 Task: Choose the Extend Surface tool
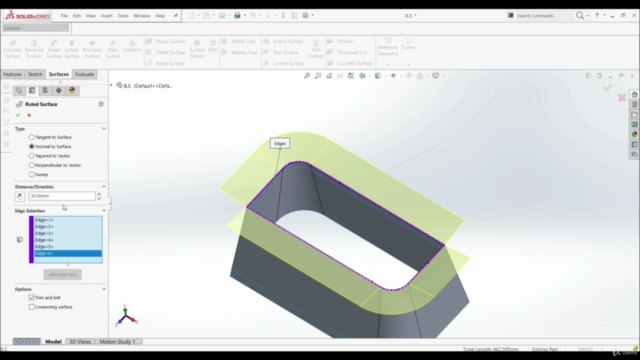pyautogui.click(x=283, y=41)
